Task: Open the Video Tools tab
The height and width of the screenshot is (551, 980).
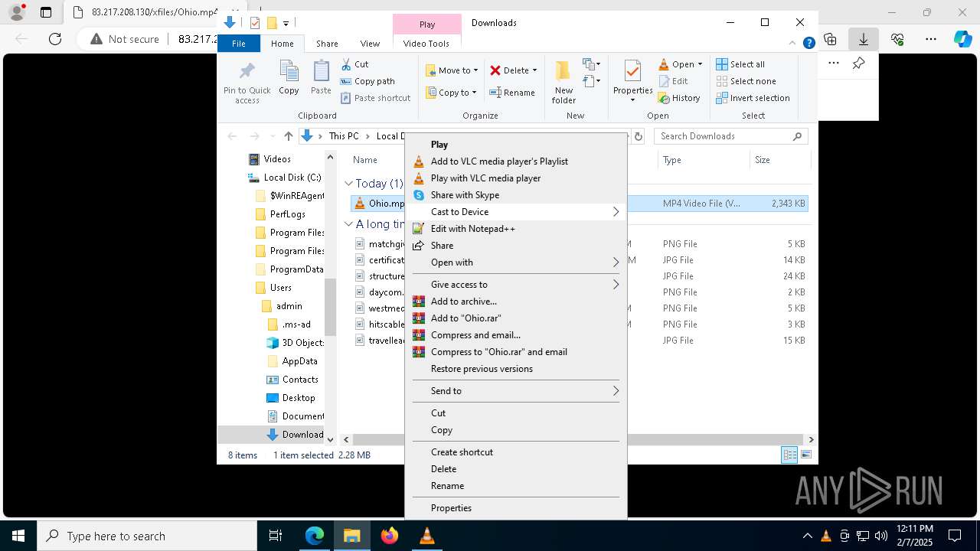Action: coord(426,44)
